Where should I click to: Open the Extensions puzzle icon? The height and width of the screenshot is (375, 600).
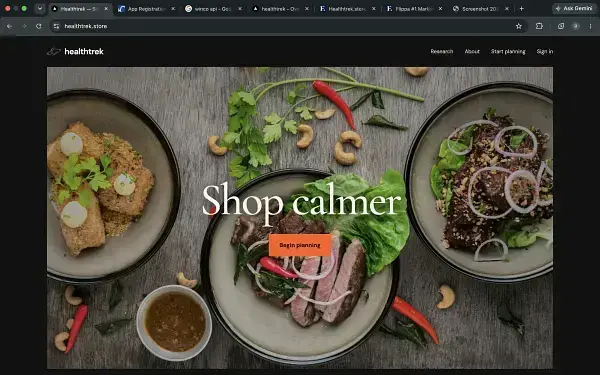coord(539,26)
